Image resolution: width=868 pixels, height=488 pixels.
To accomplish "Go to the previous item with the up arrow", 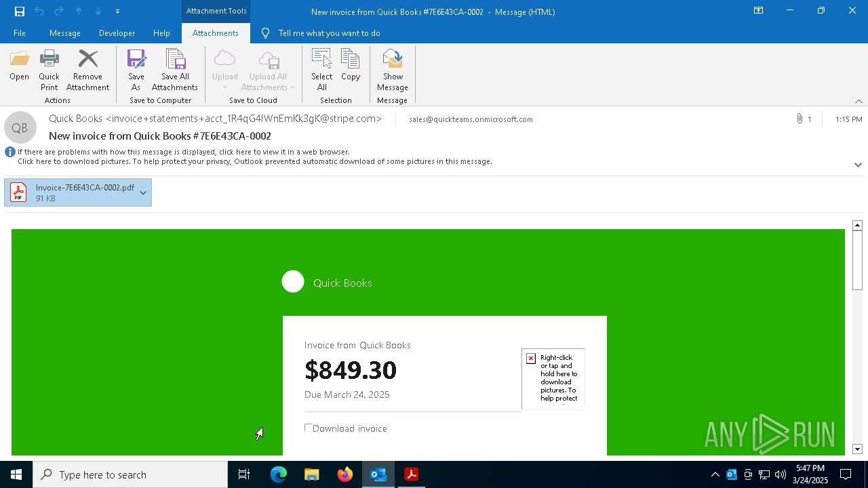I will (x=79, y=12).
